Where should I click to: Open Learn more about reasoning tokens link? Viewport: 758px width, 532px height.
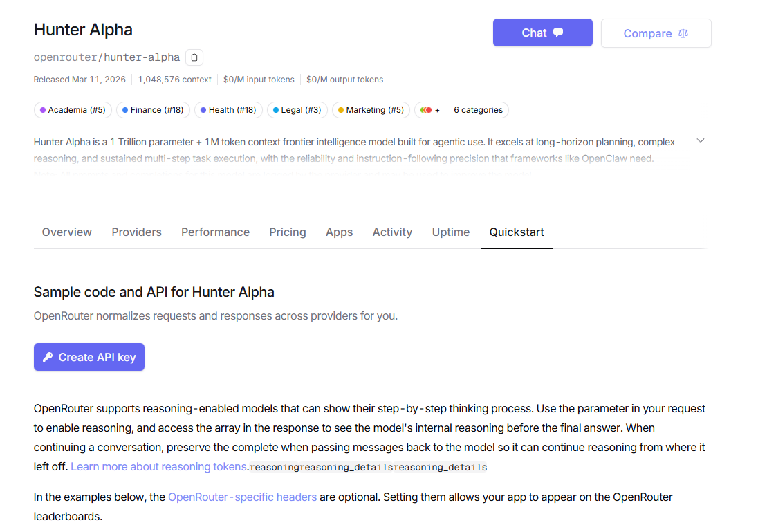(x=158, y=466)
